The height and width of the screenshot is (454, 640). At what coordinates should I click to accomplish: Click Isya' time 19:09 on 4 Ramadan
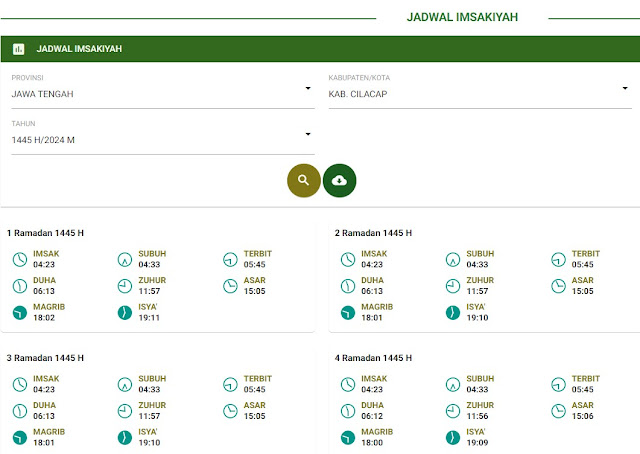pos(477,443)
